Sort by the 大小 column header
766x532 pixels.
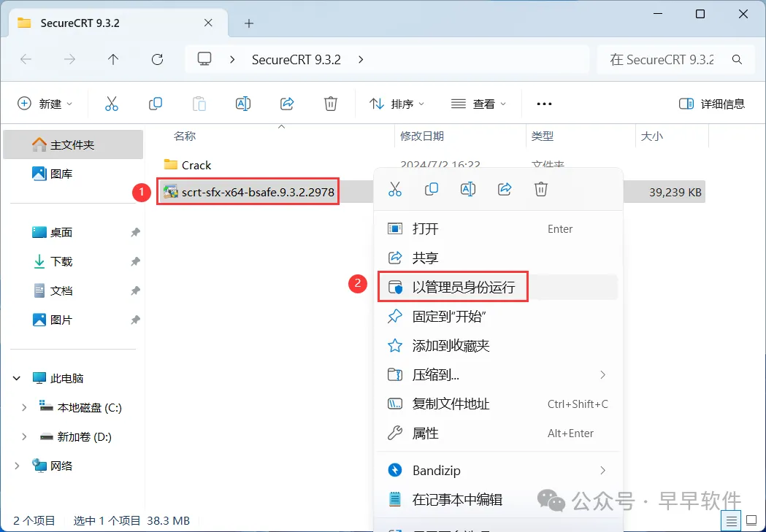pos(673,136)
